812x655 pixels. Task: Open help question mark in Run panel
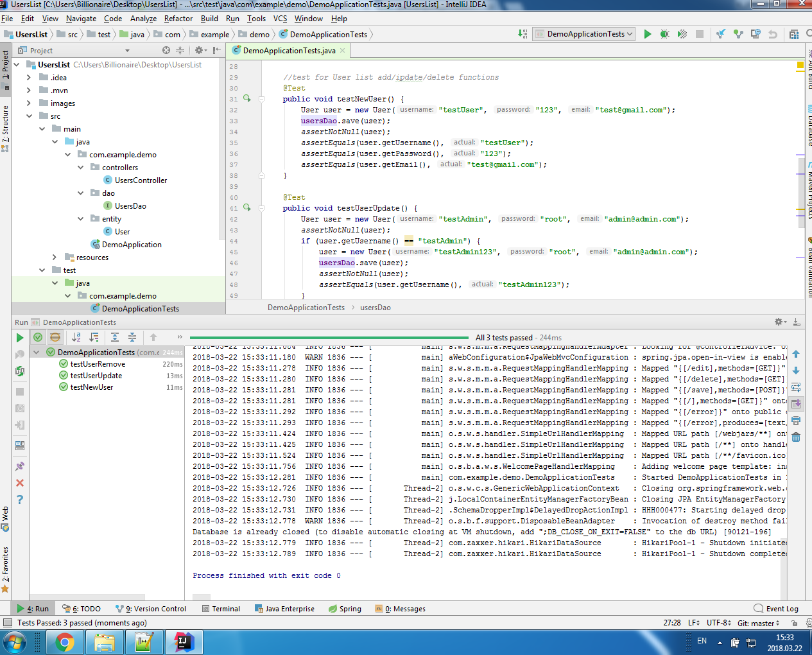point(20,500)
